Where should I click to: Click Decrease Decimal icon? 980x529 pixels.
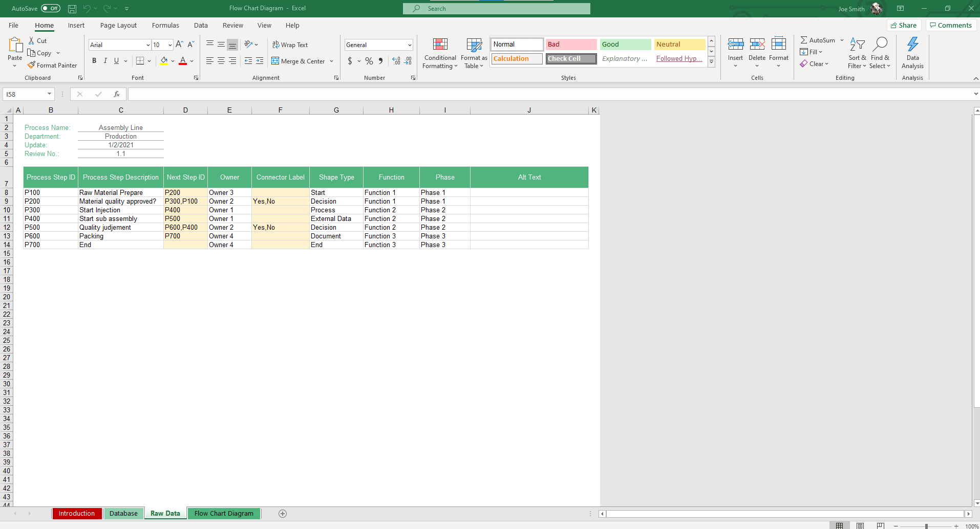(x=408, y=61)
